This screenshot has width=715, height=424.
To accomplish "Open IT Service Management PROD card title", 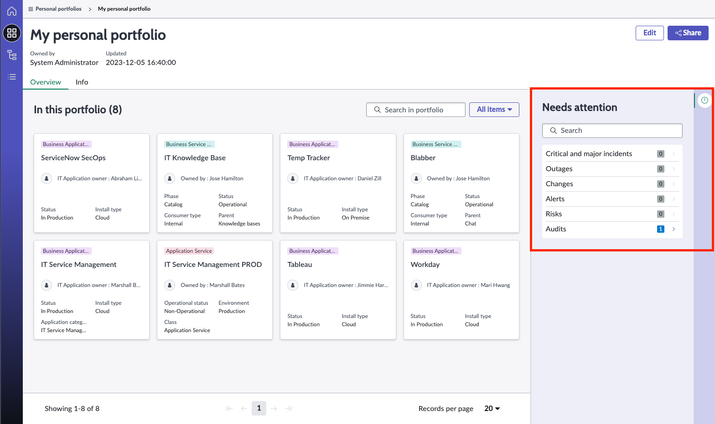I will [x=213, y=264].
